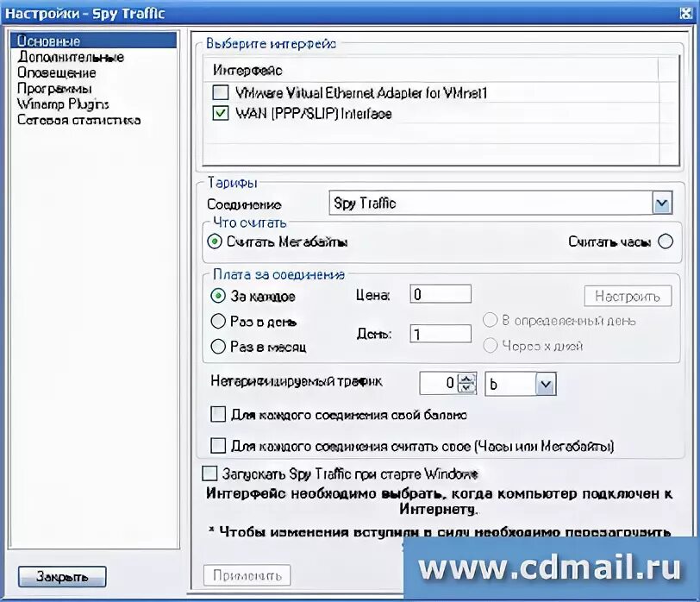Enable Для каждого соединения свой баланс
The height and width of the screenshot is (602, 700).
click(x=218, y=415)
